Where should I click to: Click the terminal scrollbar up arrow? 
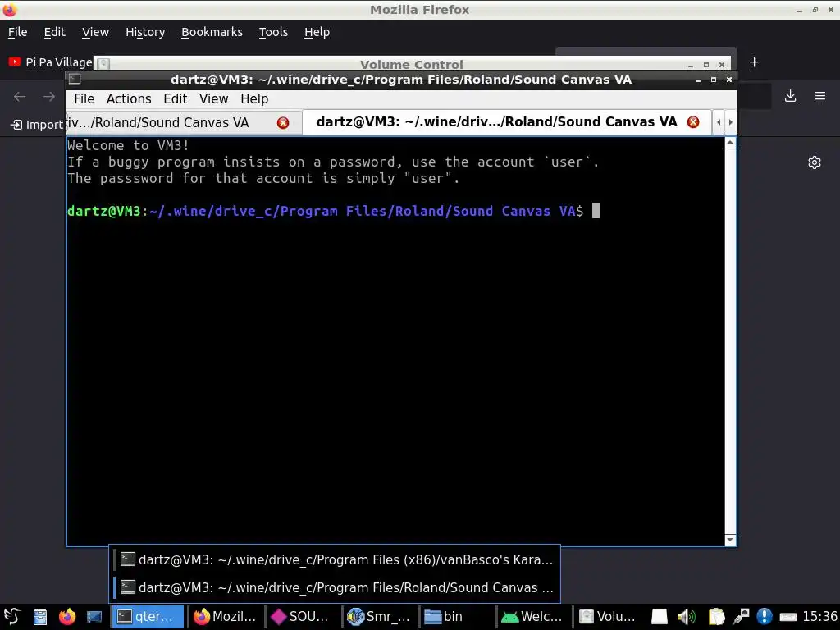coord(729,143)
